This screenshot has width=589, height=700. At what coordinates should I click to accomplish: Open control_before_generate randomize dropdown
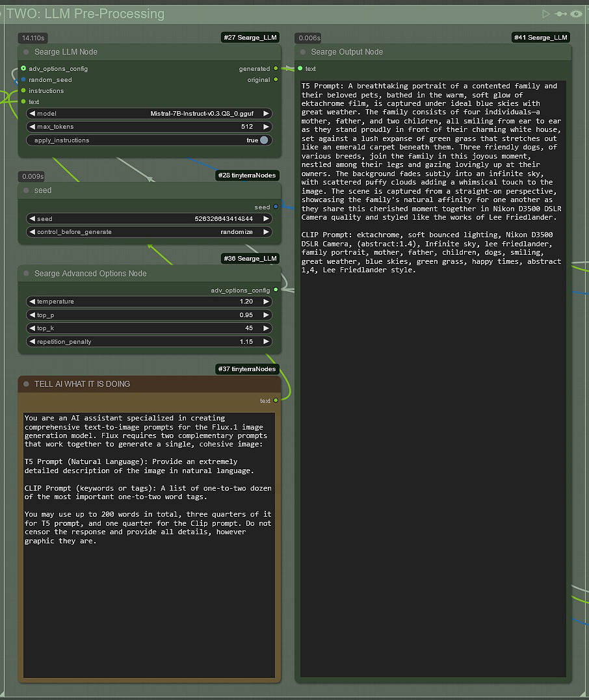(x=149, y=232)
